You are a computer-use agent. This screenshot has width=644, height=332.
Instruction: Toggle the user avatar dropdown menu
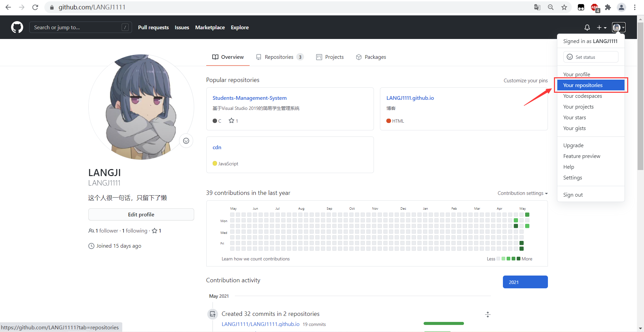(618, 27)
